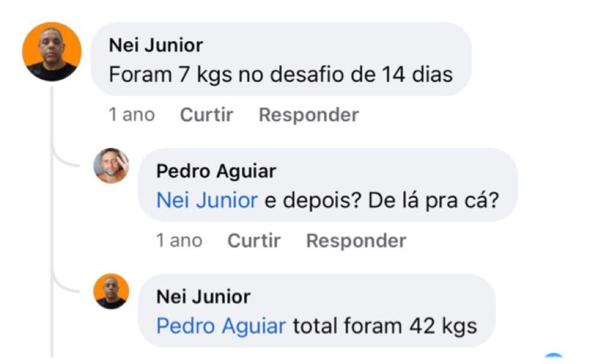The width and height of the screenshot is (590, 364).
Task: Select the "Foram 7 kgs no desafio" comment text
Action: (x=280, y=75)
